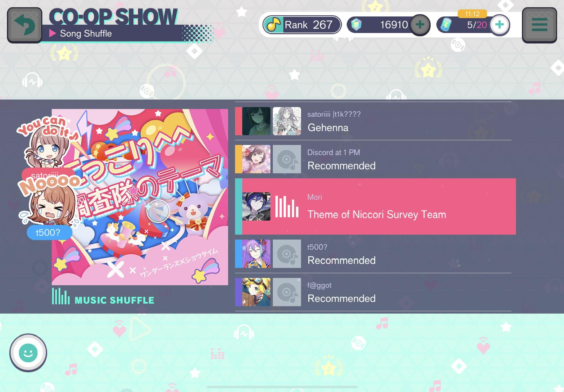
Task: Tap the live boost can icon
Action: tap(446, 25)
